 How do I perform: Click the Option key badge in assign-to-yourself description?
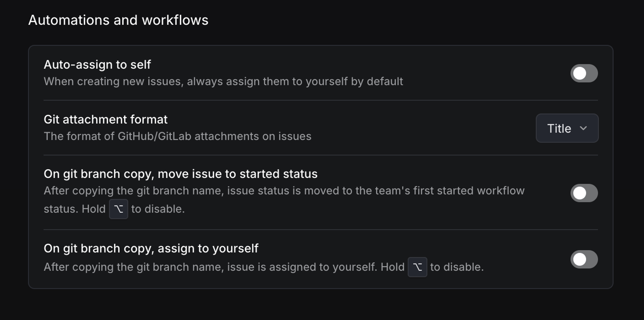(x=417, y=267)
